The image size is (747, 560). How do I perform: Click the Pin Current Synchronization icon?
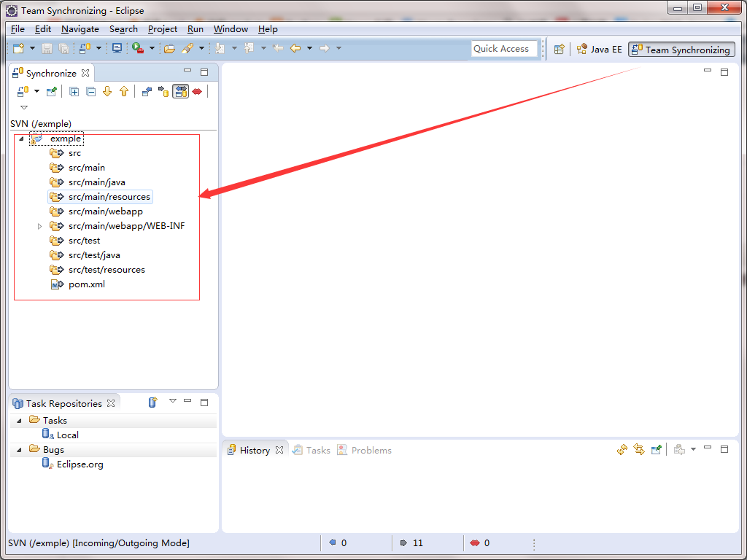point(52,91)
